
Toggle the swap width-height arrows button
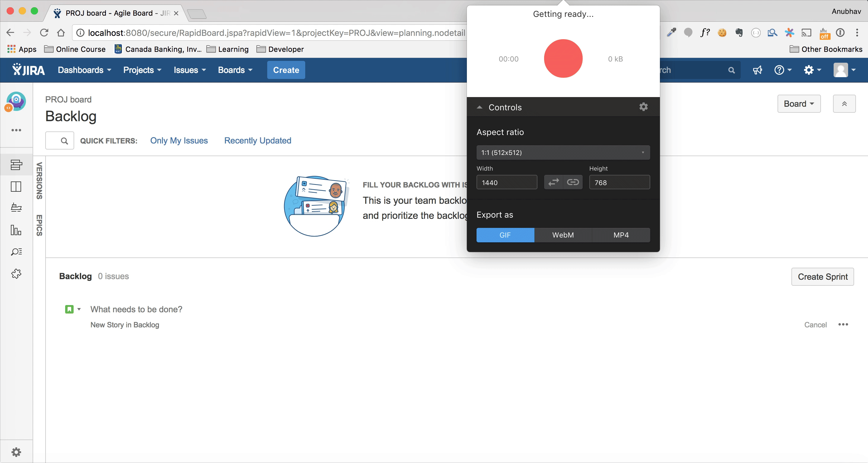pos(553,182)
